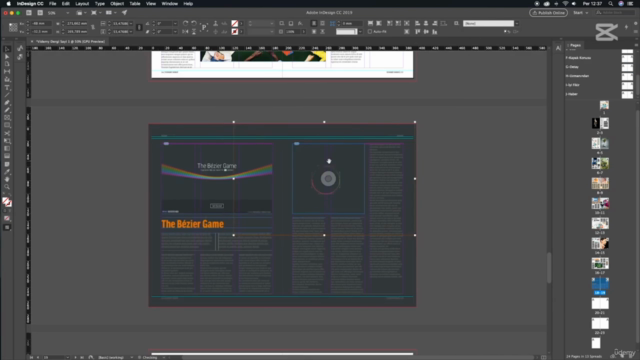Screen dimensions: 640x360
Task: Choose the Free Transform tool
Action: click(7, 141)
